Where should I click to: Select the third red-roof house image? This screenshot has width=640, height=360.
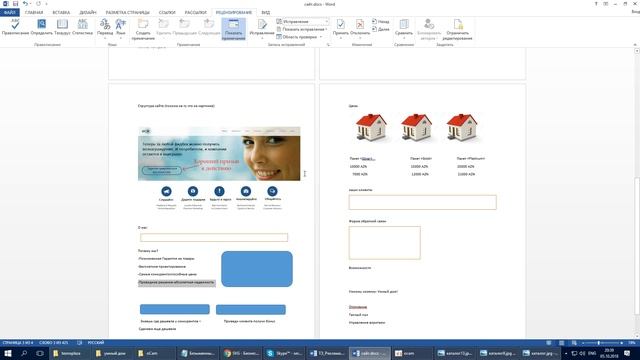462,128
